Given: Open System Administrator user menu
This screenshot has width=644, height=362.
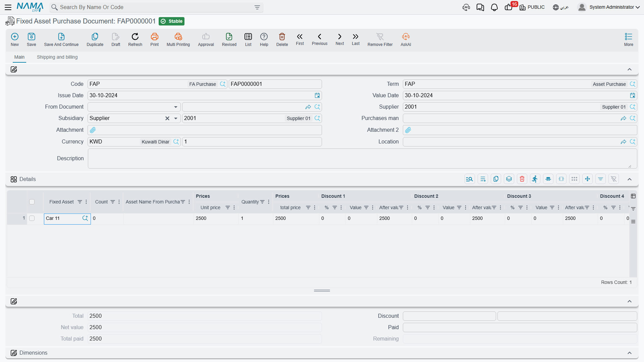Looking at the screenshot, I should point(608,7).
